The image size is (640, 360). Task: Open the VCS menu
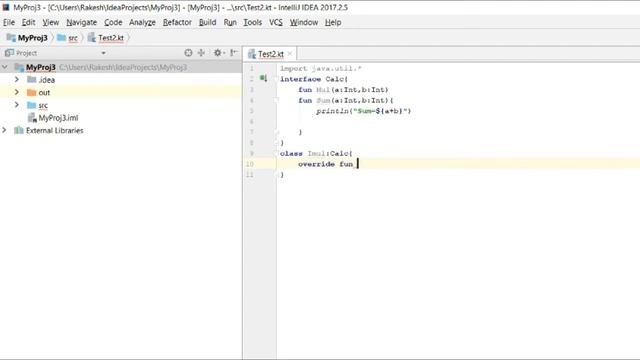coord(276,22)
